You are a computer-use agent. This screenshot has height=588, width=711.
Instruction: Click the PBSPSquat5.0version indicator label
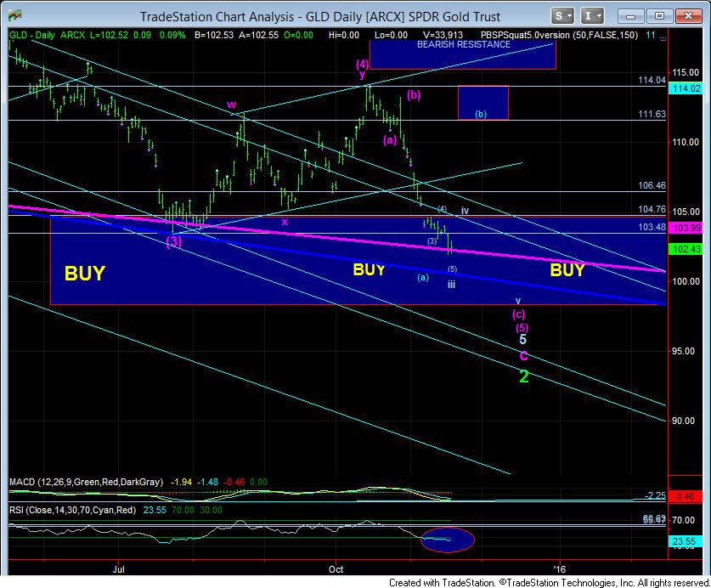pyautogui.click(x=559, y=35)
